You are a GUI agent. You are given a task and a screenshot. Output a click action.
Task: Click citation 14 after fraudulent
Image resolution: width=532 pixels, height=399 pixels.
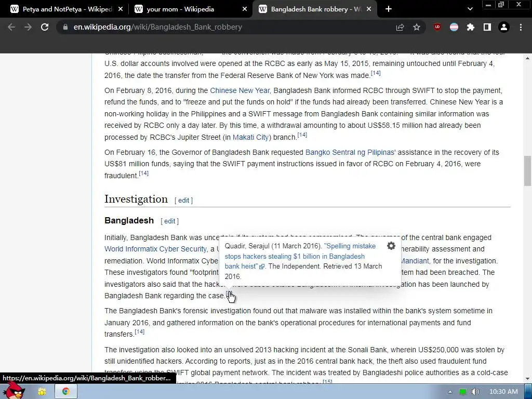pos(144,174)
